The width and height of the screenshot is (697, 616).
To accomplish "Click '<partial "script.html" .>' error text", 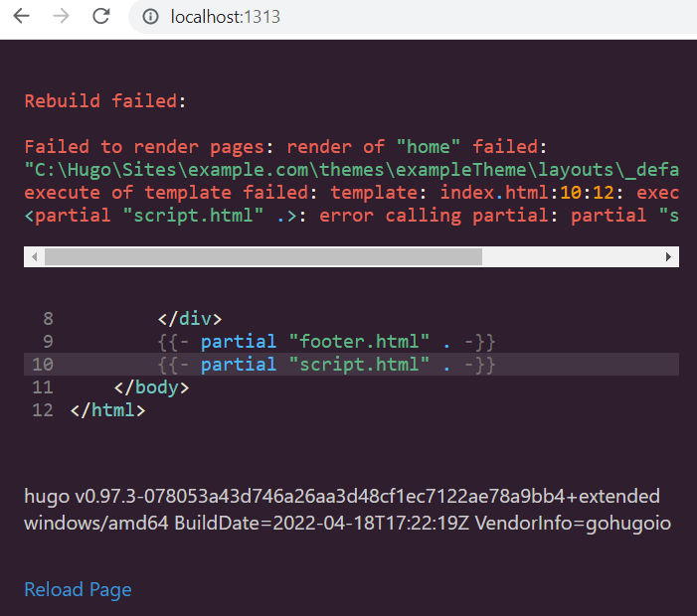I will click(x=160, y=216).
